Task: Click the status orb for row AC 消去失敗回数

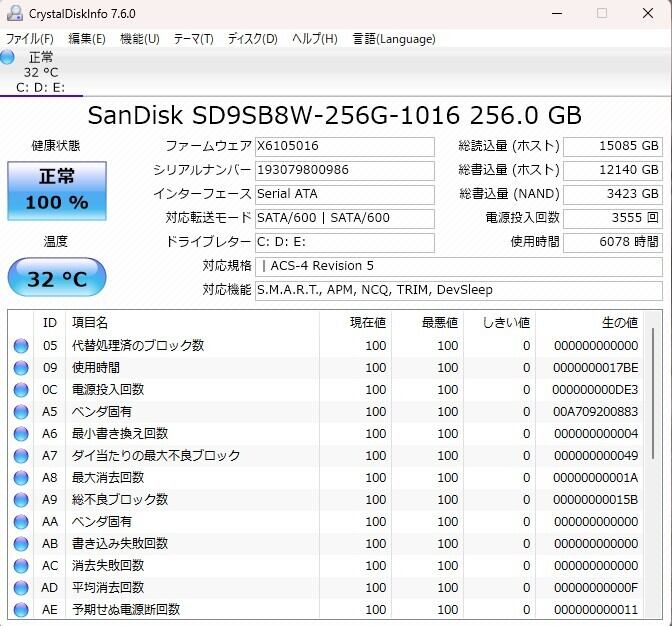Action: [x=21, y=566]
